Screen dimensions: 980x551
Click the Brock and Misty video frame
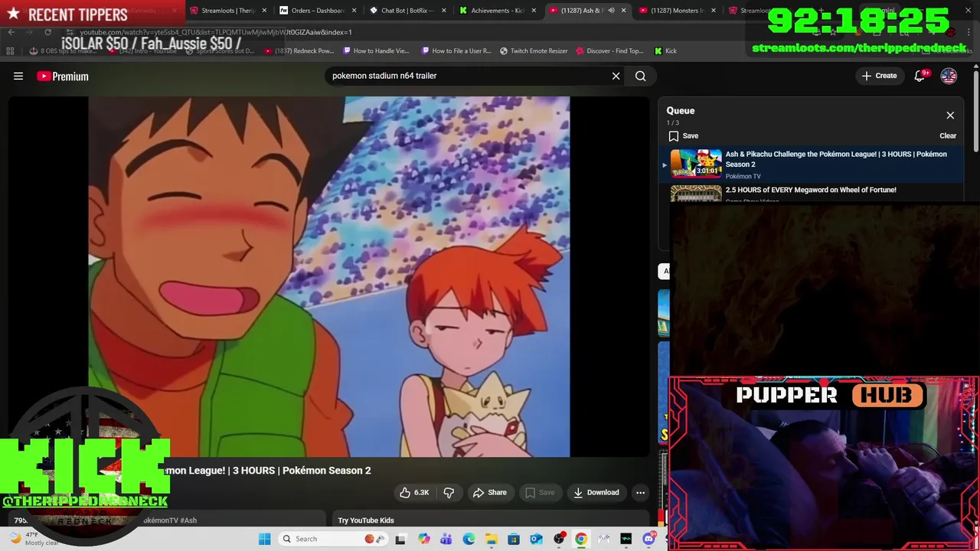329,276
